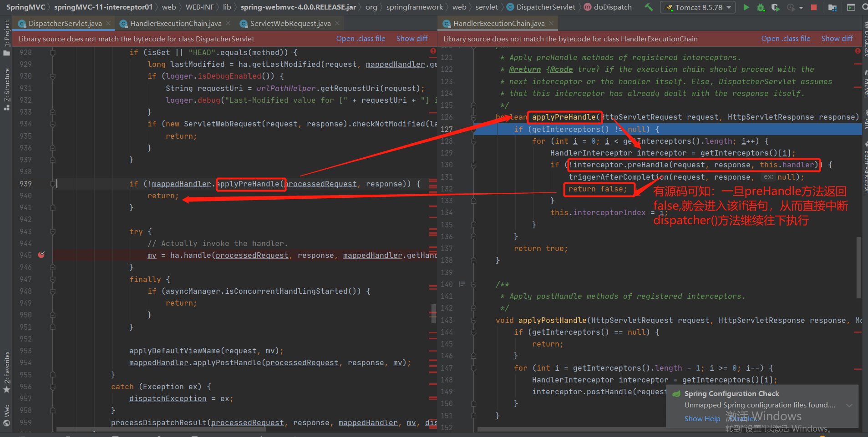
Task: Collapse the finally block at line 947
Action: click(x=53, y=279)
